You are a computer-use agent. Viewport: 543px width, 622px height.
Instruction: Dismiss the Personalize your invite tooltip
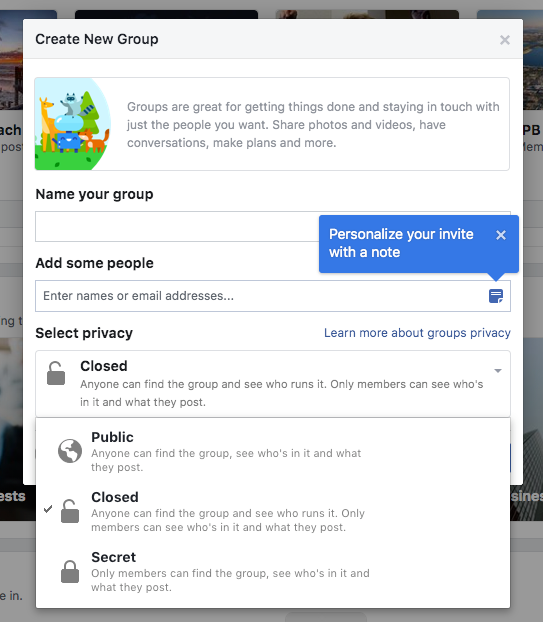point(501,235)
